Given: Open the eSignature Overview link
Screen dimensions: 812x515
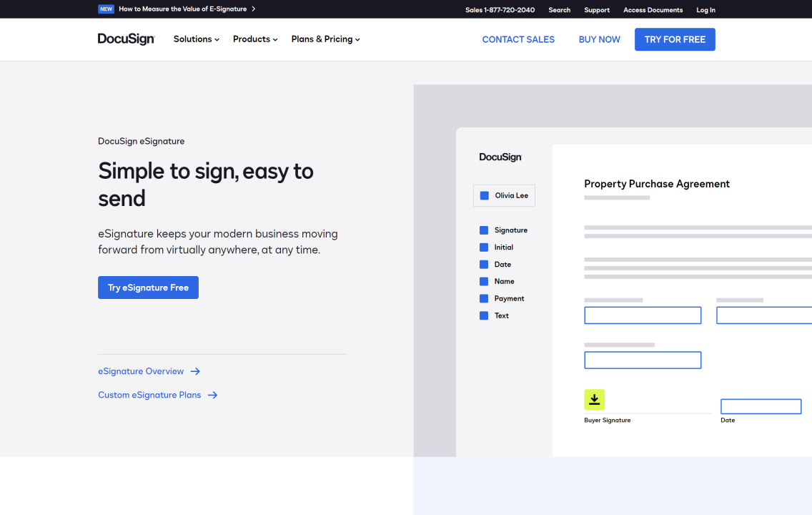Looking at the screenshot, I should (141, 371).
